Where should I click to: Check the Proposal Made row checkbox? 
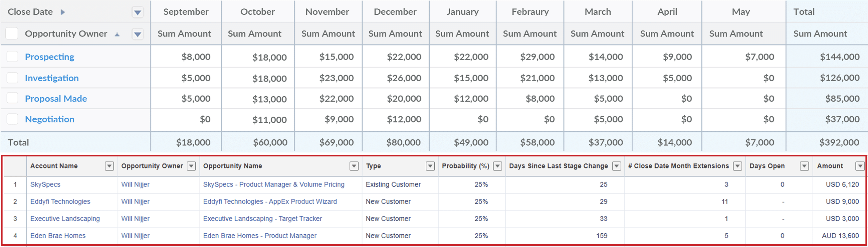[12, 98]
